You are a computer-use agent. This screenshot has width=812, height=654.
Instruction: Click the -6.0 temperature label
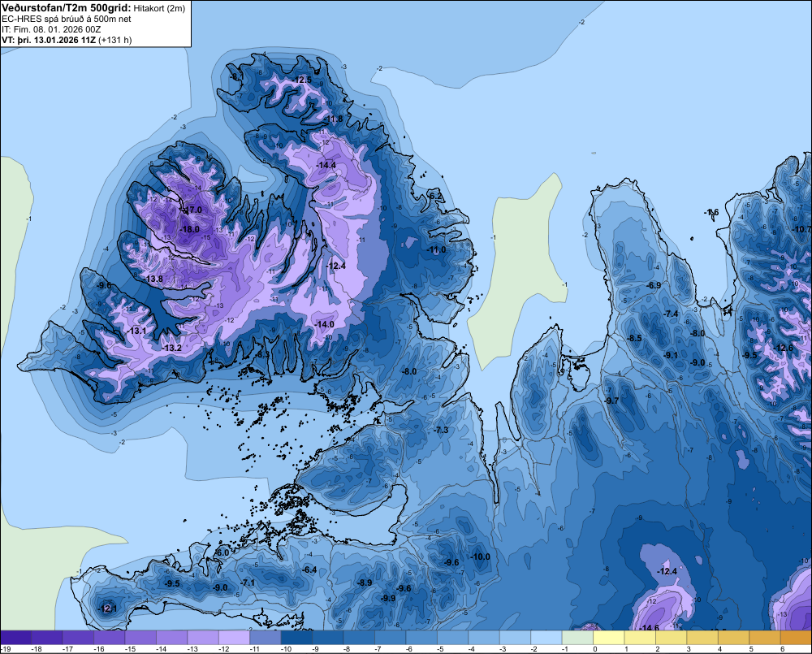pyautogui.click(x=222, y=553)
